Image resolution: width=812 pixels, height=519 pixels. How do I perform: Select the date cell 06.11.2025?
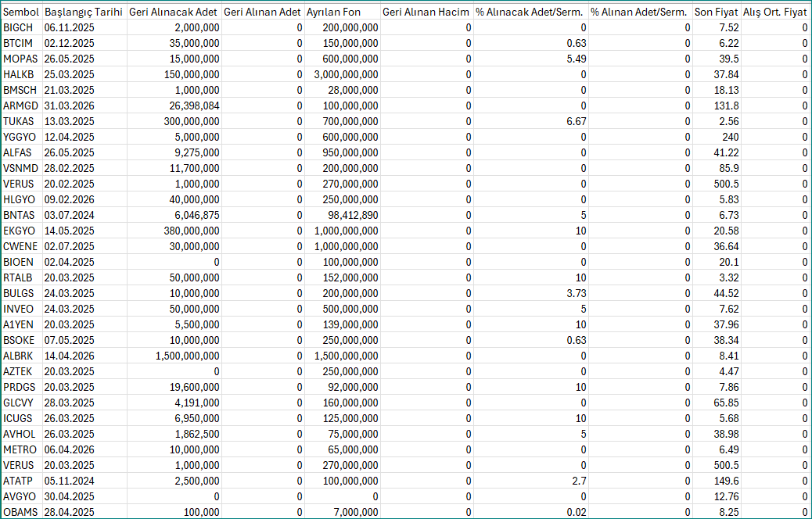84,28
